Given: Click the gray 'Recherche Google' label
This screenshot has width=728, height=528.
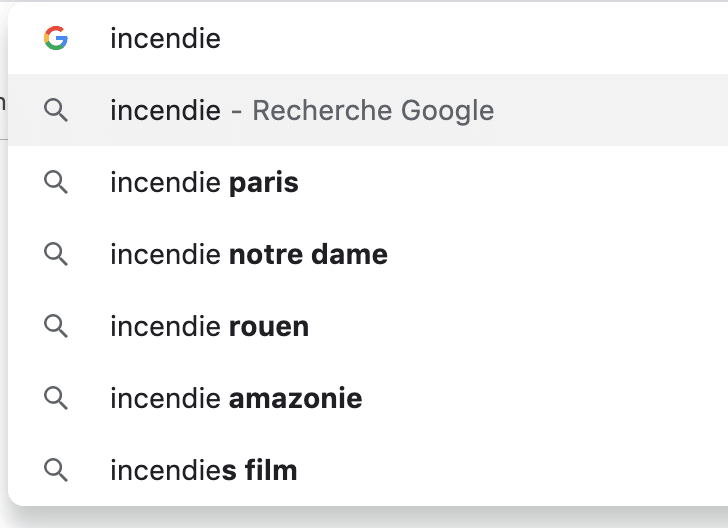Looking at the screenshot, I should [x=373, y=110].
